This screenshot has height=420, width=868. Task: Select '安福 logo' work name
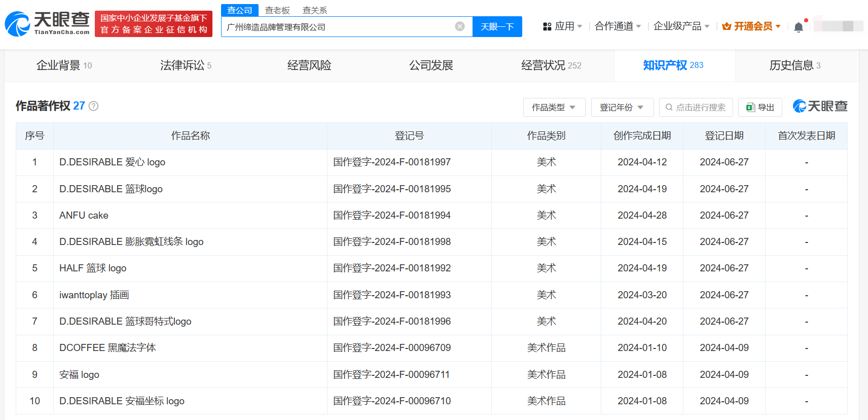(x=79, y=375)
